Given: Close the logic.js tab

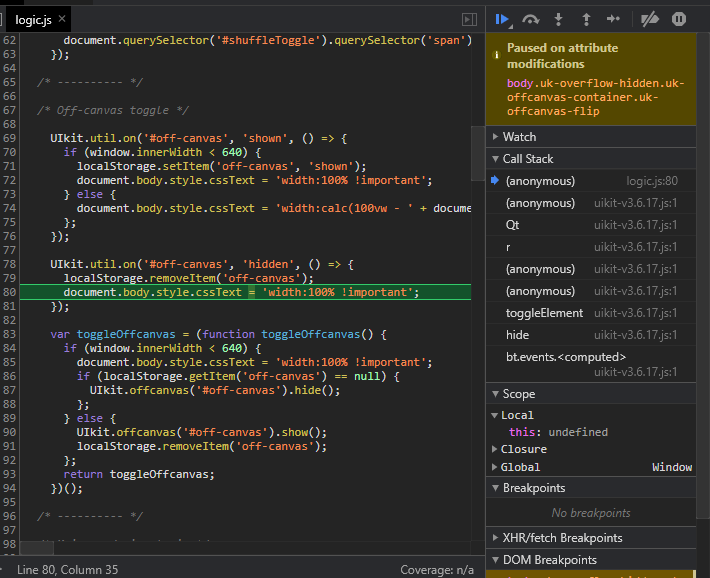Looking at the screenshot, I should click(62, 19).
